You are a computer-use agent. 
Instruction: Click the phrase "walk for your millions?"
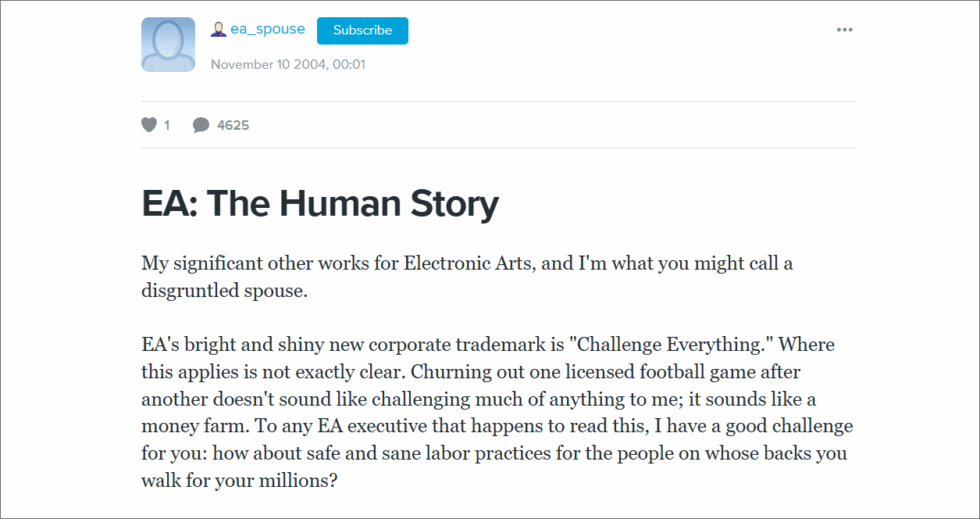(239, 481)
